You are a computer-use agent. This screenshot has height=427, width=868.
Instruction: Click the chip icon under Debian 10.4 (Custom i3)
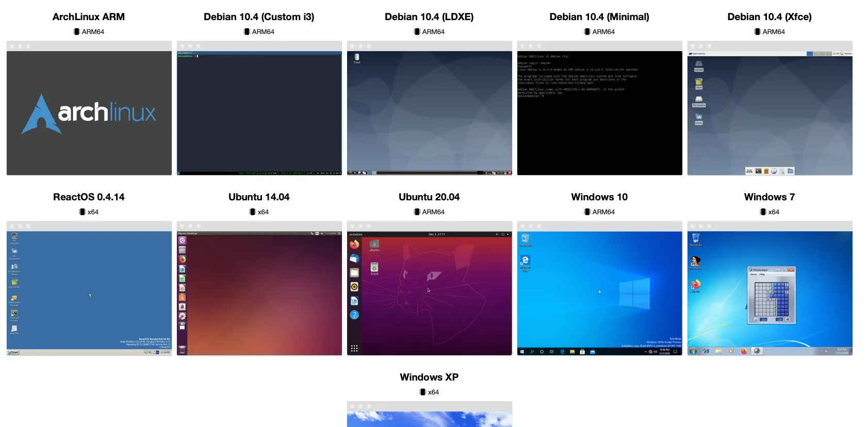pos(247,31)
